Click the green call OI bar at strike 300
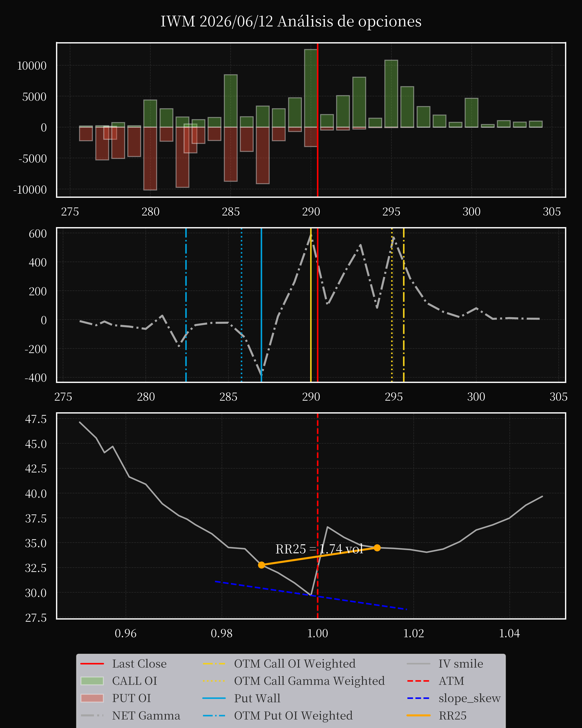582x728 pixels. pos(471,113)
